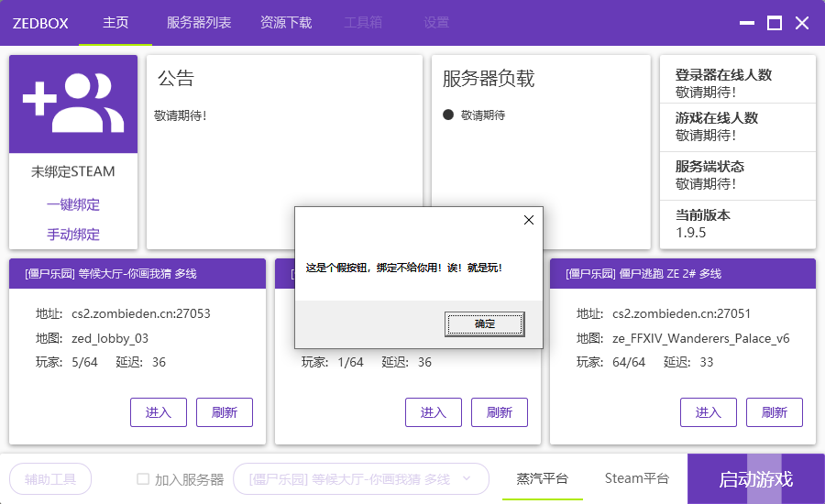Expand the server selection dropdown
This screenshot has height=504, width=825.
(467, 478)
